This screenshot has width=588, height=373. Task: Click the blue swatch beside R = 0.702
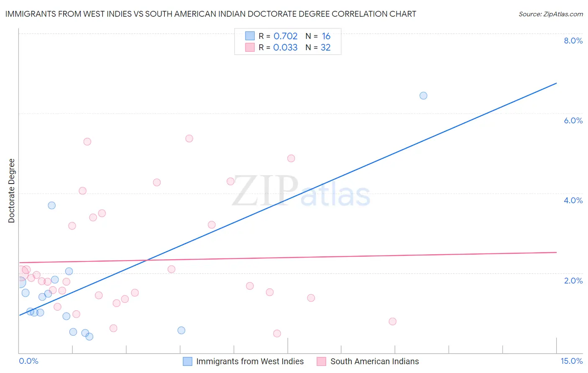coord(250,36)
